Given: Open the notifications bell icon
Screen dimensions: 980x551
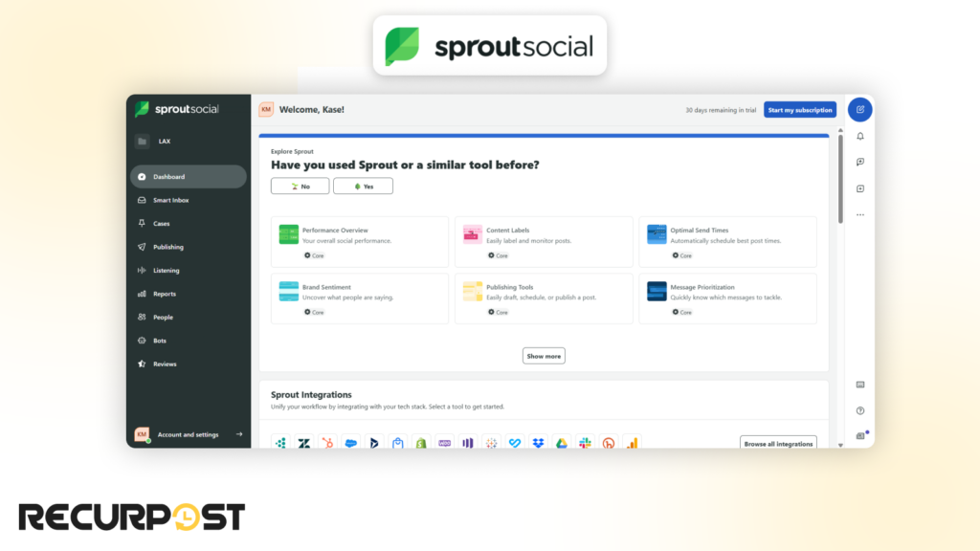Looking at the screenshot, I should coord(859,136).
